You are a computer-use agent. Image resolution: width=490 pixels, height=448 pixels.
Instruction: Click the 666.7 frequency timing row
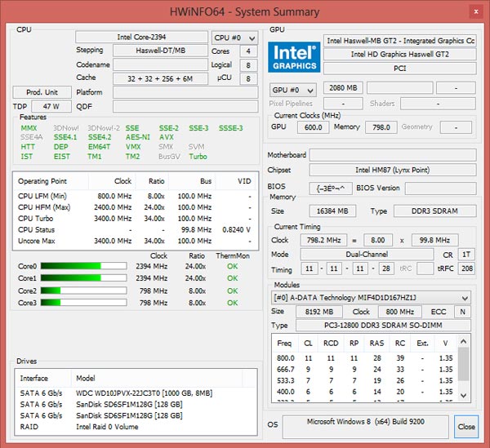coord(365,370)
